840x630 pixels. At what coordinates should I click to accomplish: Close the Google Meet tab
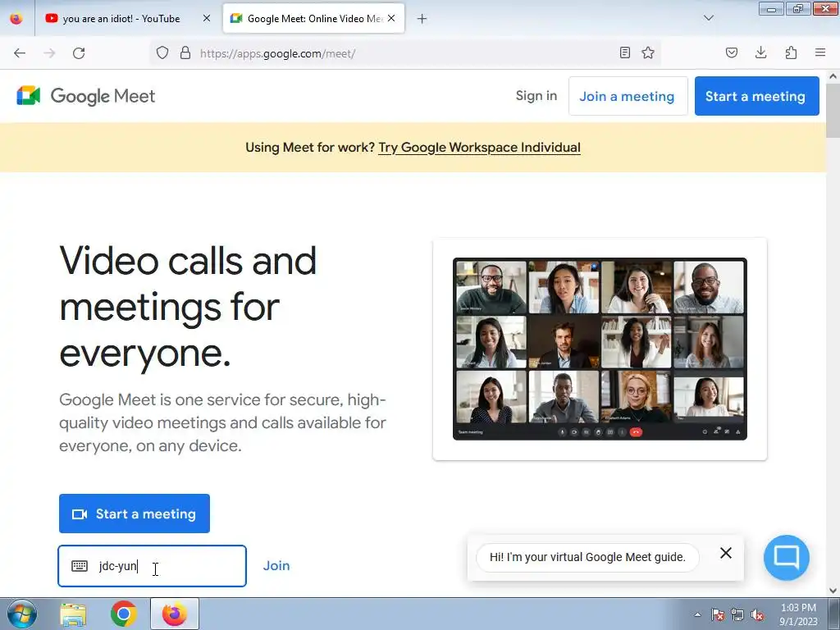pyautogui.click(x=391, y=18)
